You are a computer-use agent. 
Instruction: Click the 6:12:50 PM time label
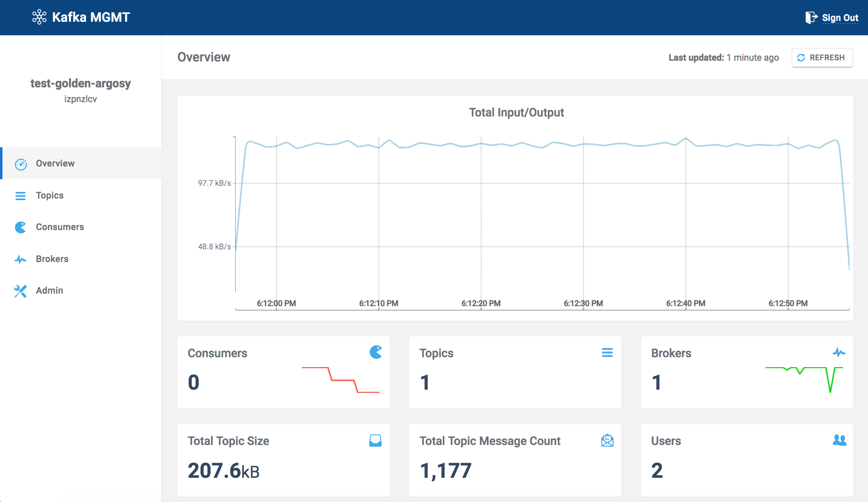(788, 303)
